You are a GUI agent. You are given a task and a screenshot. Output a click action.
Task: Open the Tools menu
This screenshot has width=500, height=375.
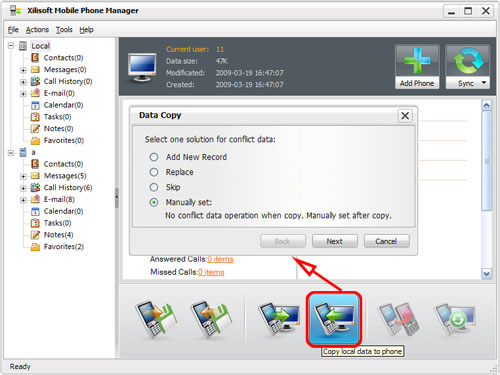coord(64,30)
